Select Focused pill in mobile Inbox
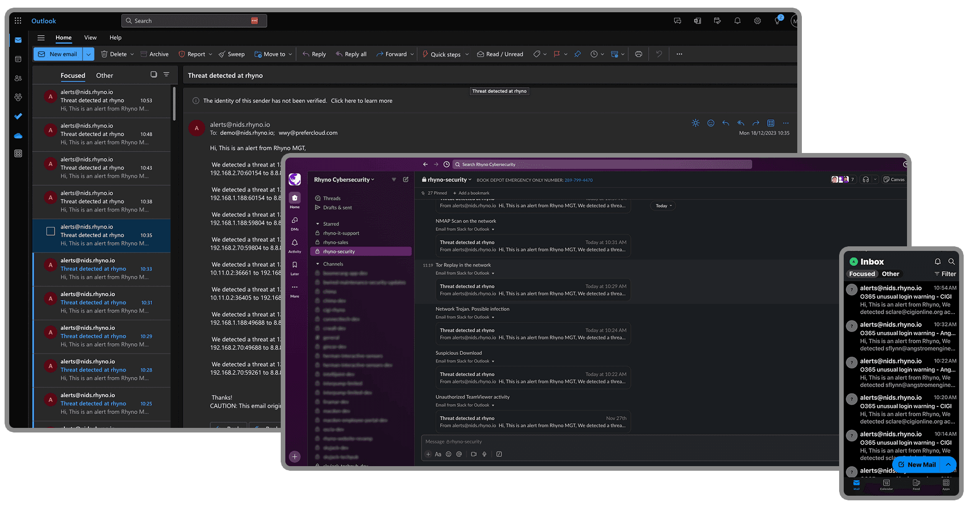This screenshot has height=510, width=980. (862, 274)
